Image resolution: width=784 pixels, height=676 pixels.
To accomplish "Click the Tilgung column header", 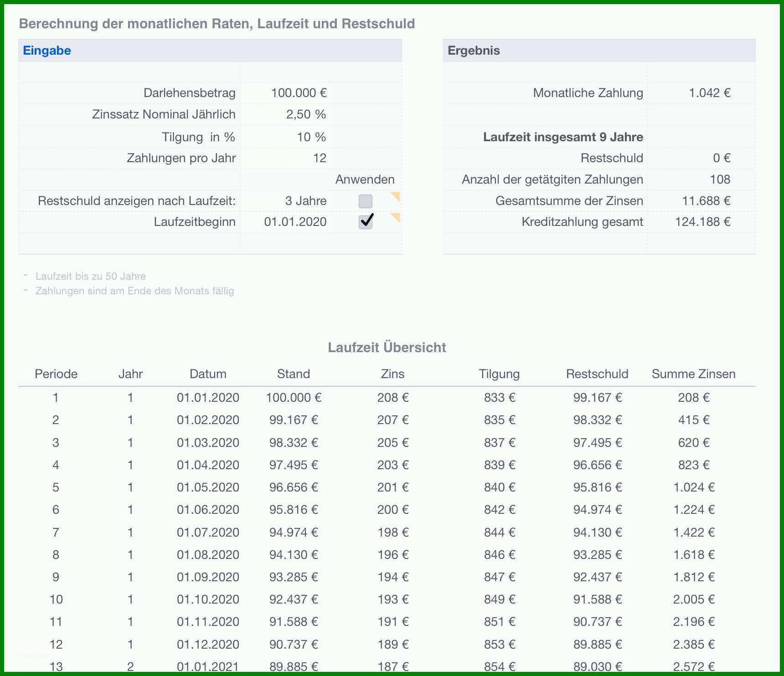I will [x=499, y=374].
